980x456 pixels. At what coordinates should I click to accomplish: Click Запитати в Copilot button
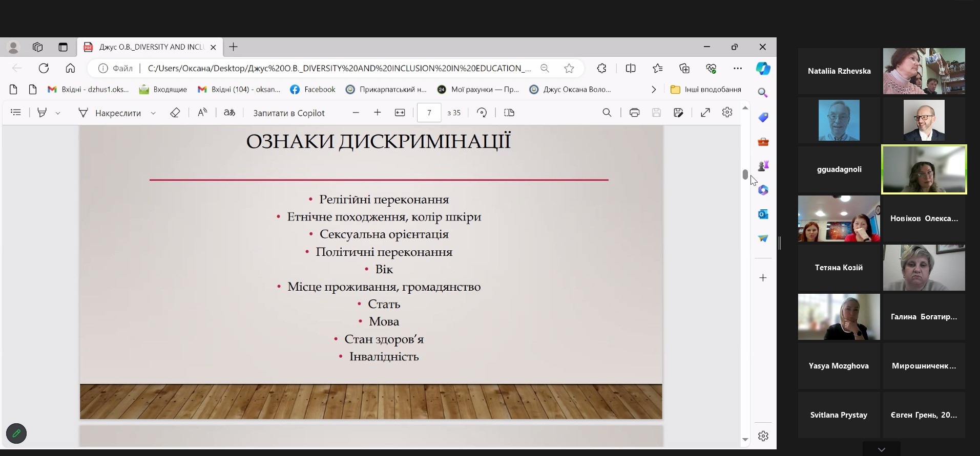288,113
